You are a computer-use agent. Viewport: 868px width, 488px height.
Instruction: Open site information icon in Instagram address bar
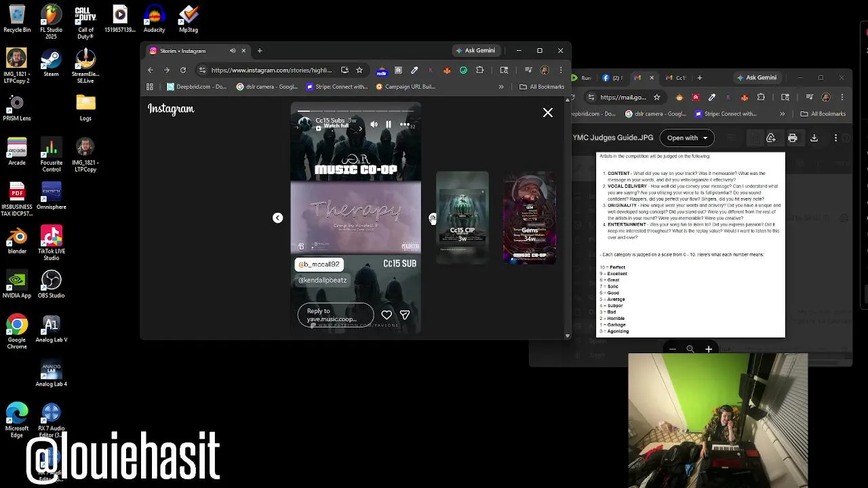tap(202, 70)
